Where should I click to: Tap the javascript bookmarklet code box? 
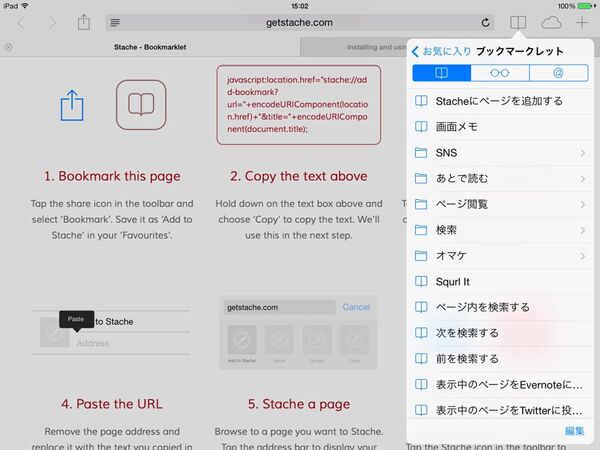(x=298, y=105)
